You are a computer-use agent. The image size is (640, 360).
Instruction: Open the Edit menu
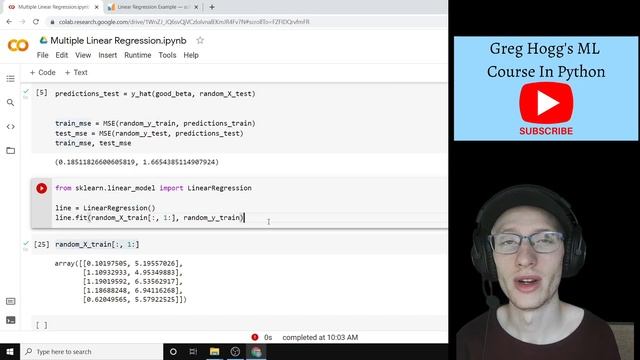62,55
